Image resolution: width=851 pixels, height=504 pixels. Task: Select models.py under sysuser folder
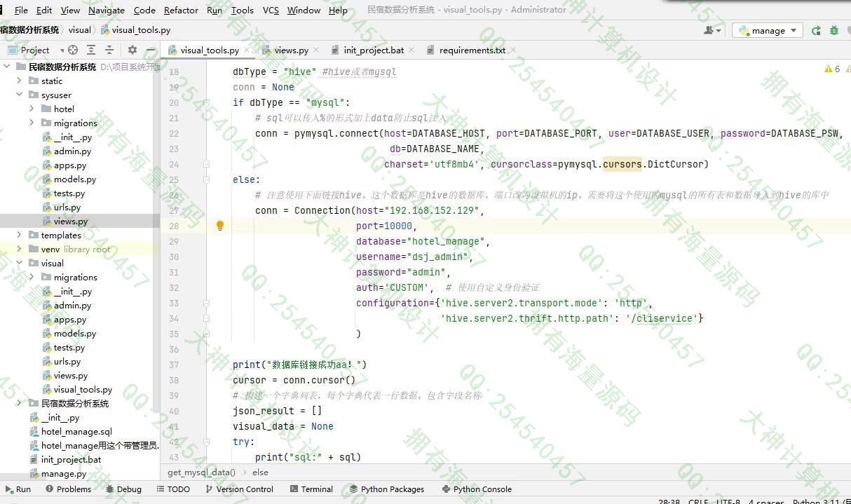(x=74, y=179)
